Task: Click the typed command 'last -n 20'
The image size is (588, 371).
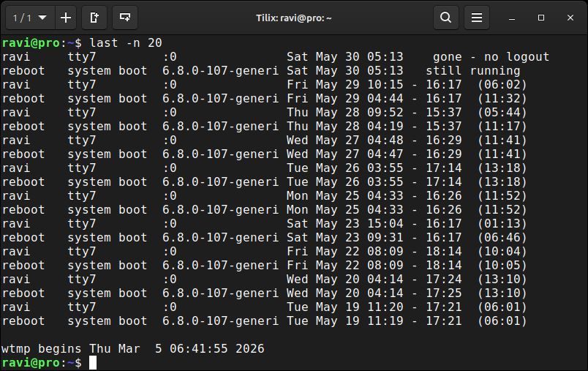Action: (126, 42)
